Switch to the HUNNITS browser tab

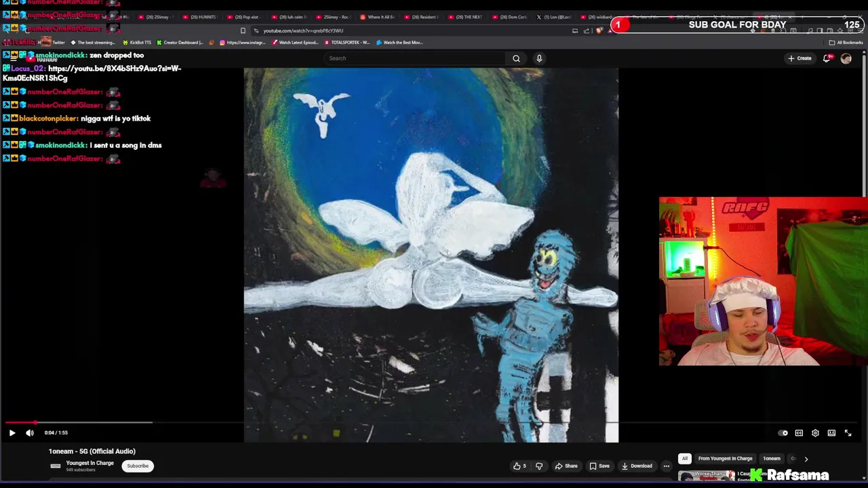tap(199, 17)
